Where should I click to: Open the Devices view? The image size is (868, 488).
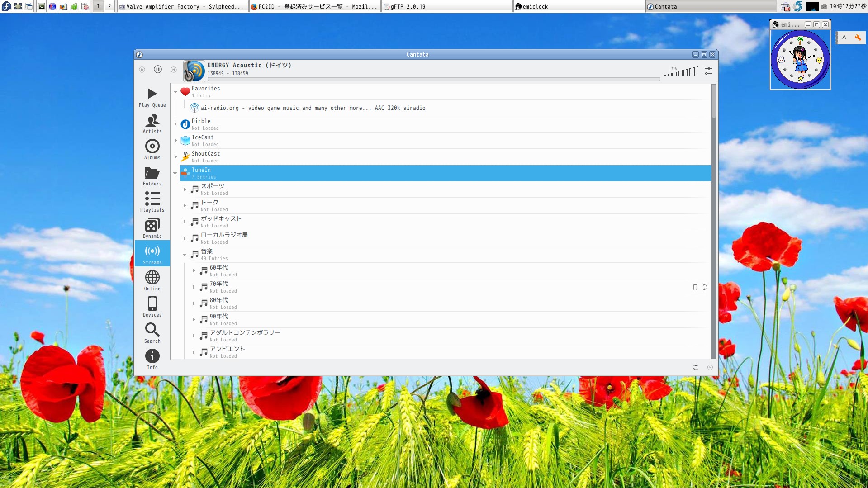(152, 307)
